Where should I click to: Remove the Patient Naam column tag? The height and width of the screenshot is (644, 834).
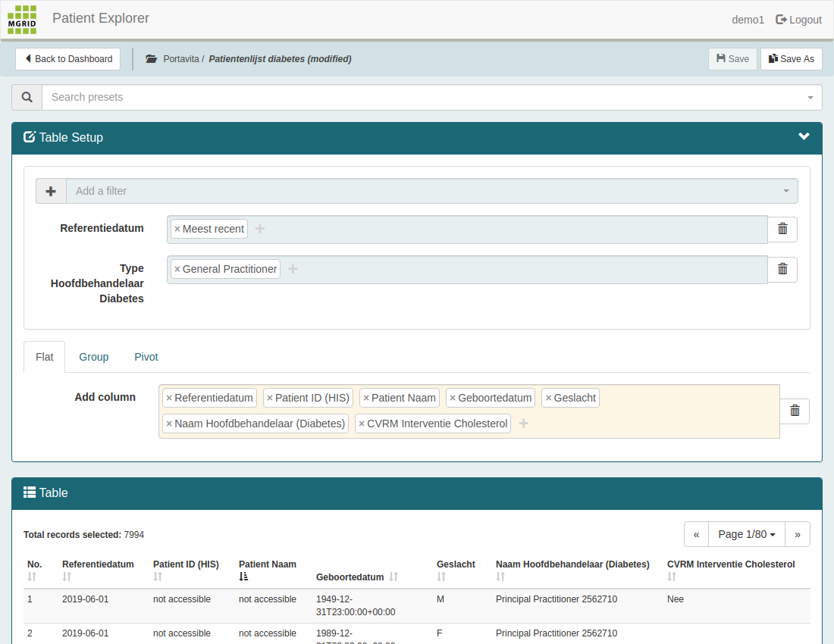[366, 398]
